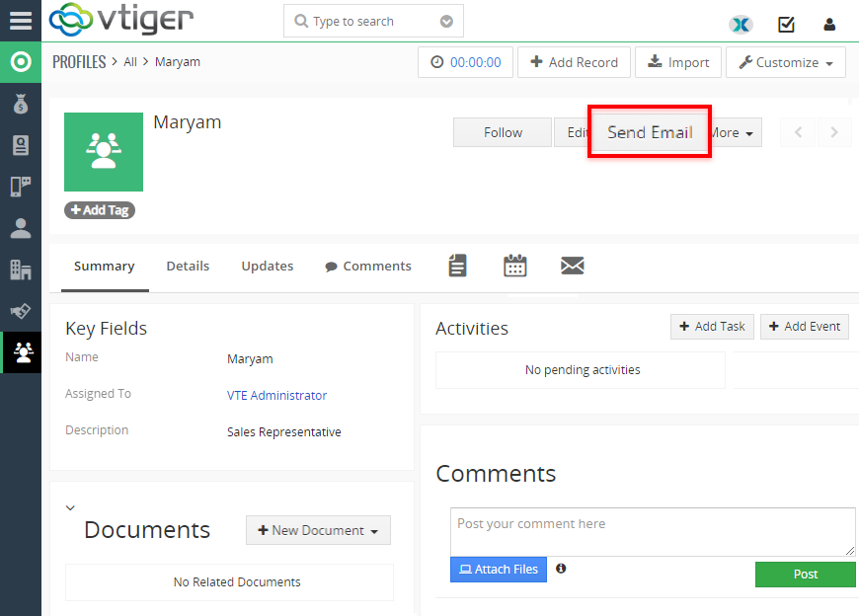Collapse the Documents section chevron
The width and height of the screenshot is (859, 616).
point(70,507)
